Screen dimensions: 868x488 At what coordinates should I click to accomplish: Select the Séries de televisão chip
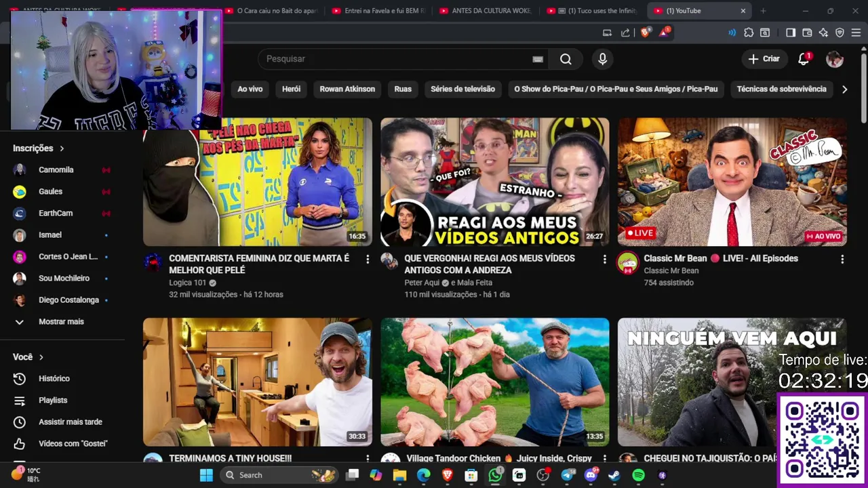tap(462, 89)
